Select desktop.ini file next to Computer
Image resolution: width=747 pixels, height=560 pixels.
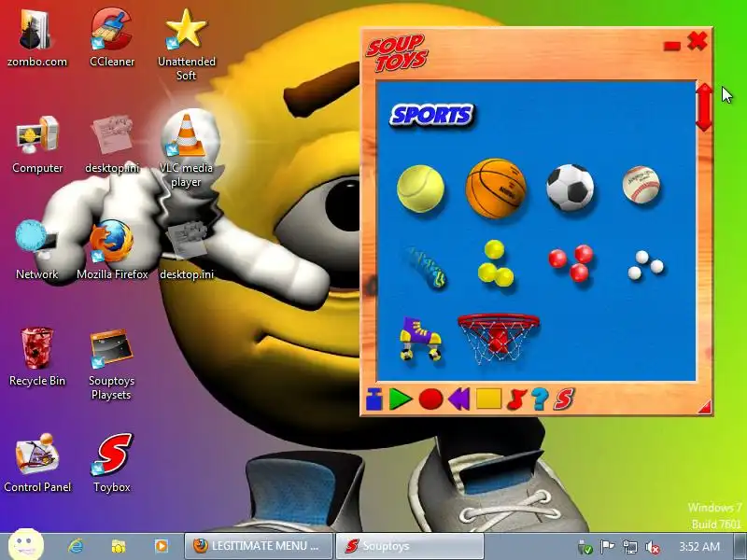click(112, 145)
